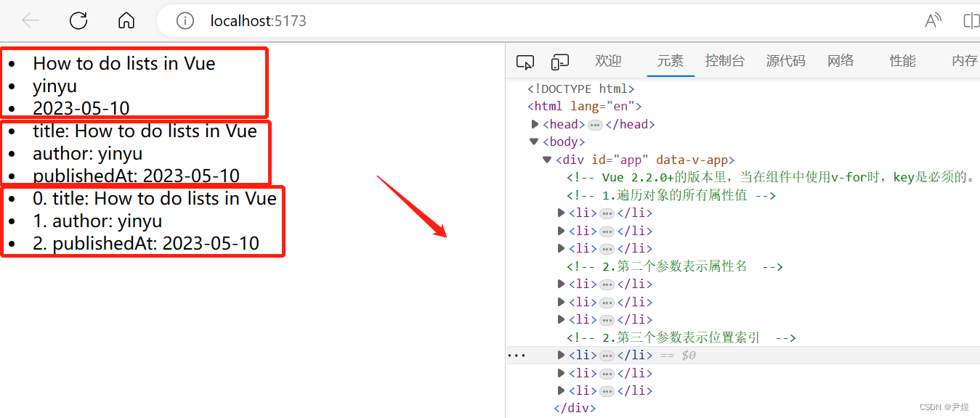Click list item '0. title: How to do lists in Vue'
Viewport: 980px width, 418px height.
pyautogui.click(x=155, y=199)
